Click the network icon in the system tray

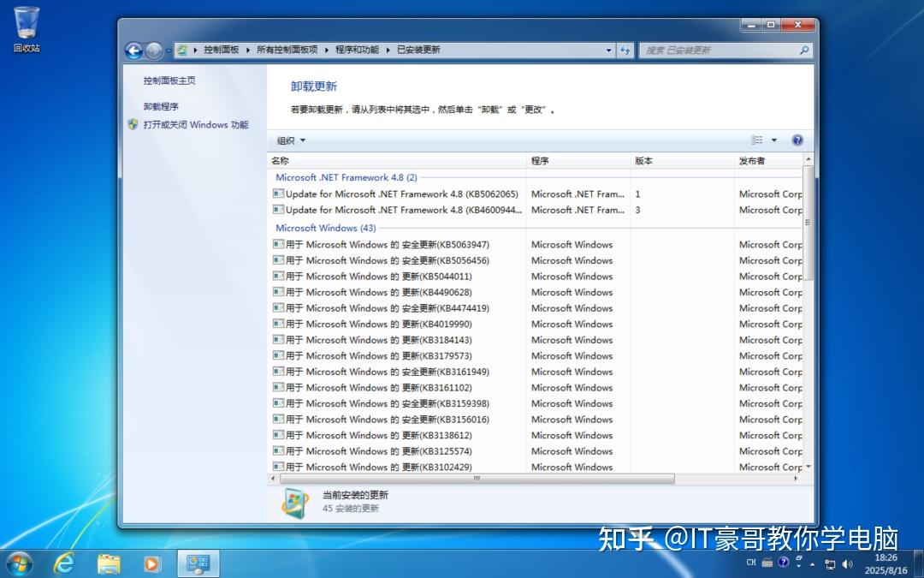830,563
